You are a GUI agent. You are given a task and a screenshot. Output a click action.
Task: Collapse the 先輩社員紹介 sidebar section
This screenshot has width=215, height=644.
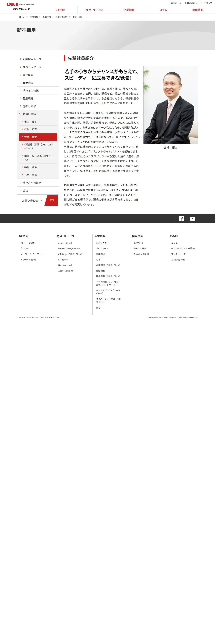tap(38, 114)
